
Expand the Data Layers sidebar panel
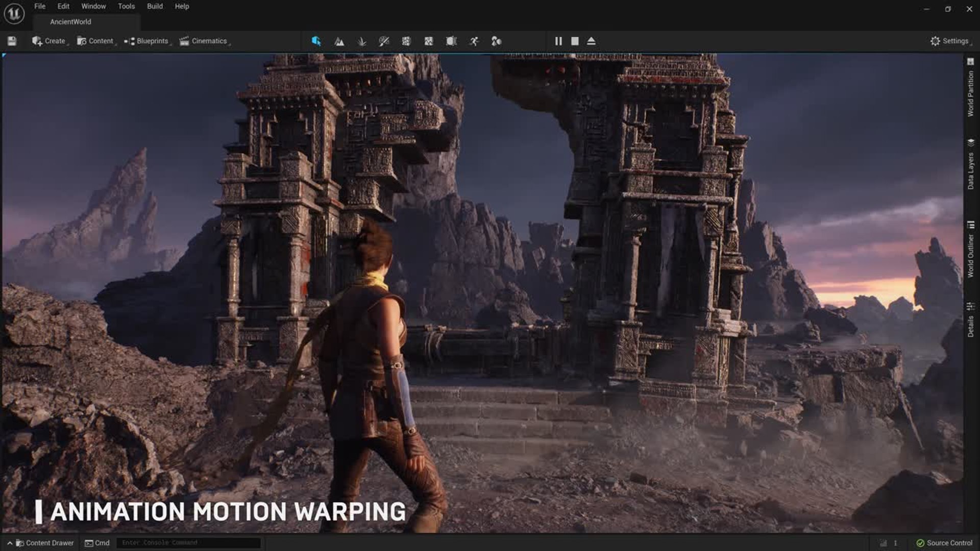(x=971, y=164)
